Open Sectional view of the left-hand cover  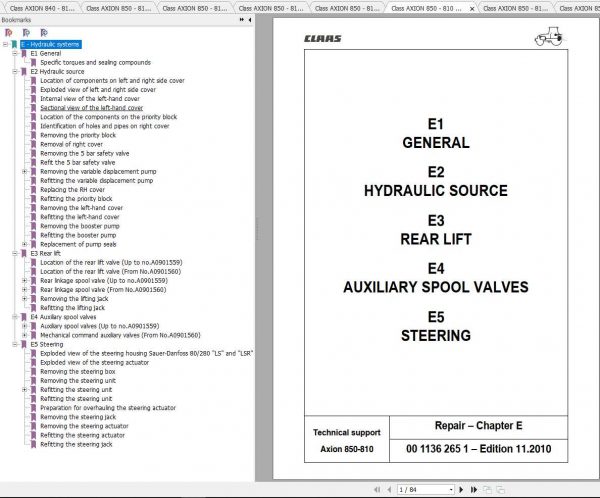coord(91,108)
